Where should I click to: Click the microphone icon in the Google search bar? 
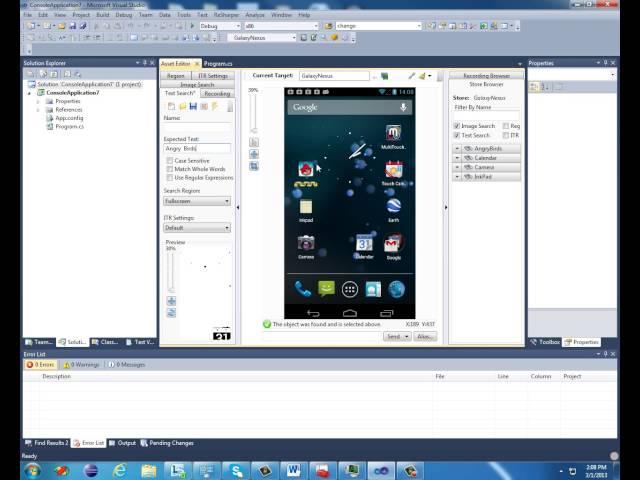tap(403, 107)
